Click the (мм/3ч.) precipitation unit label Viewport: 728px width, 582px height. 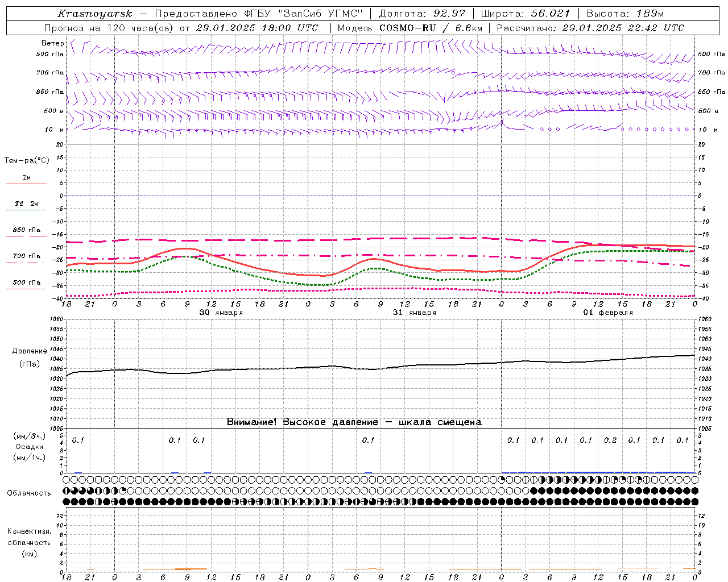[x=30, y=436]
